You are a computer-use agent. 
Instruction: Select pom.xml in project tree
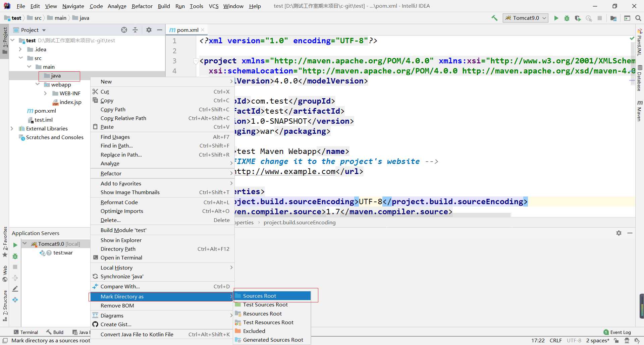pos(42,111)
